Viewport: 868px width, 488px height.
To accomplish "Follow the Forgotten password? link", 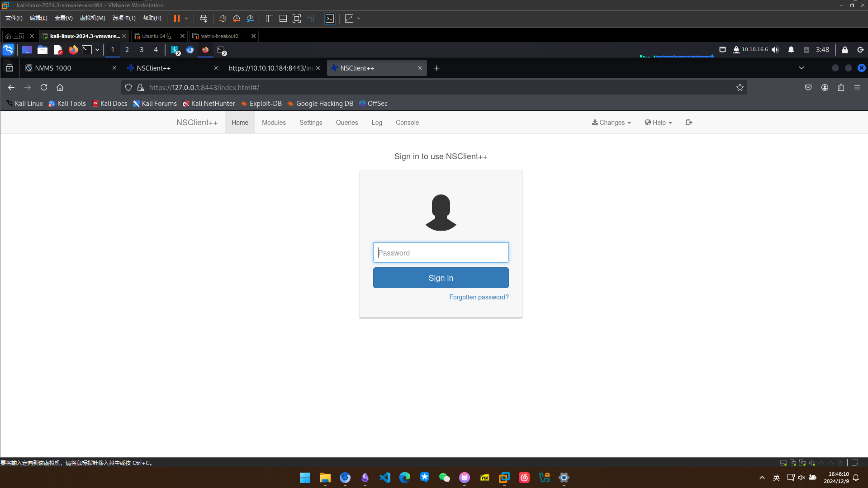I will [479, 297].
